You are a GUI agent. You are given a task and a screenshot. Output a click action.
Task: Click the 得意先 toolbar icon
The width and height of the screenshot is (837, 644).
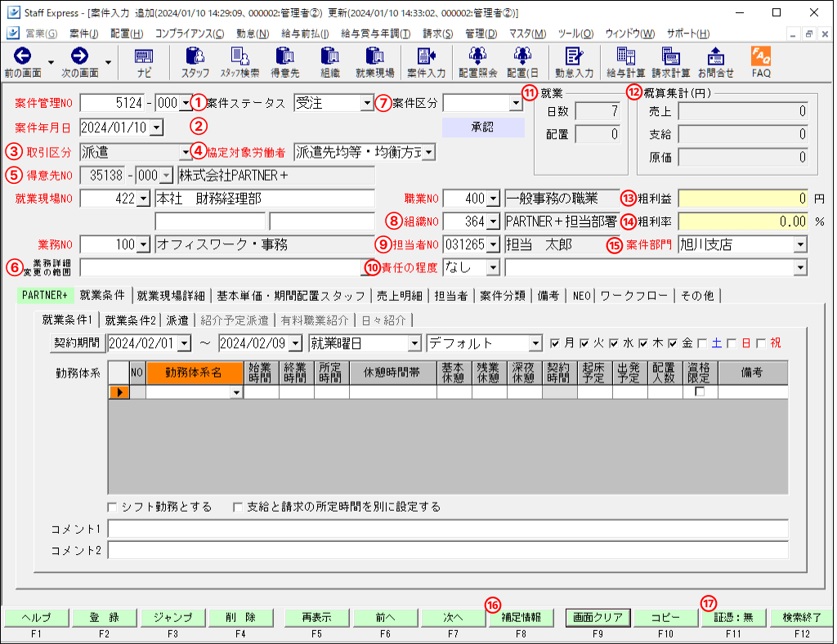tap(285, 56)
